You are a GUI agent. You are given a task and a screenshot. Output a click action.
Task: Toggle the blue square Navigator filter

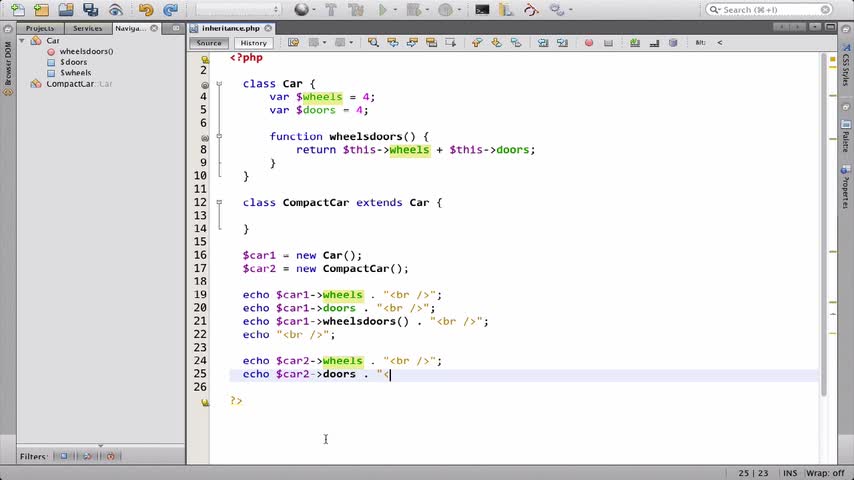tap(64, 456)
